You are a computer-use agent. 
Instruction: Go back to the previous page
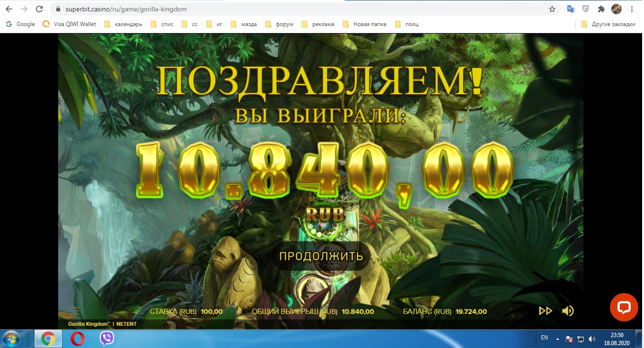point(9,9)
